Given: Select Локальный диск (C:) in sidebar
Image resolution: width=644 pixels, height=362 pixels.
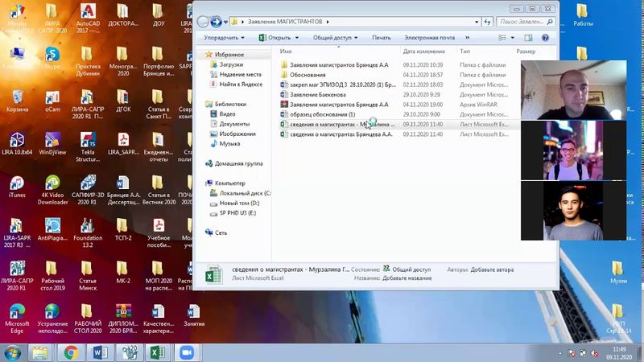Looking at the screenshot, I should (x=245, y=193).
